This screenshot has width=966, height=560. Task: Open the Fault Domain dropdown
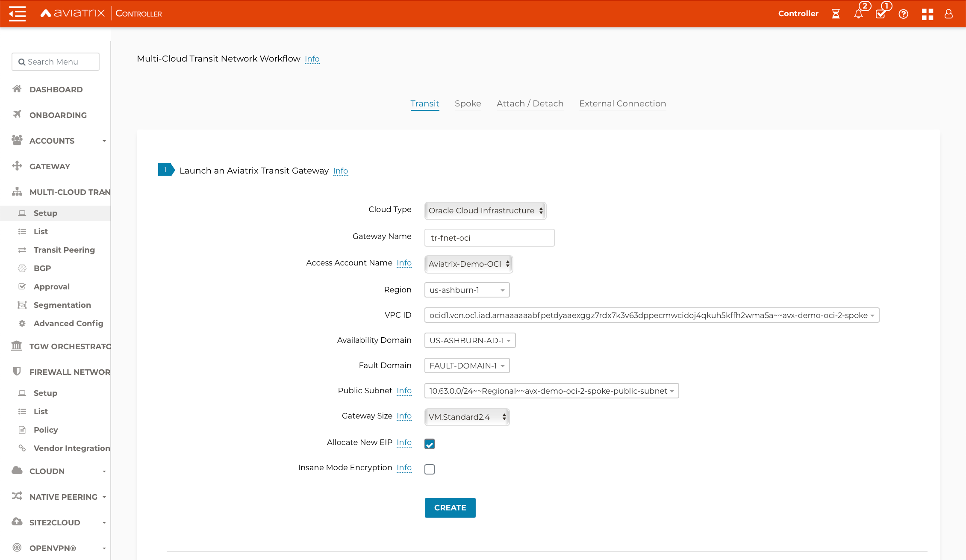pos(467,365)
